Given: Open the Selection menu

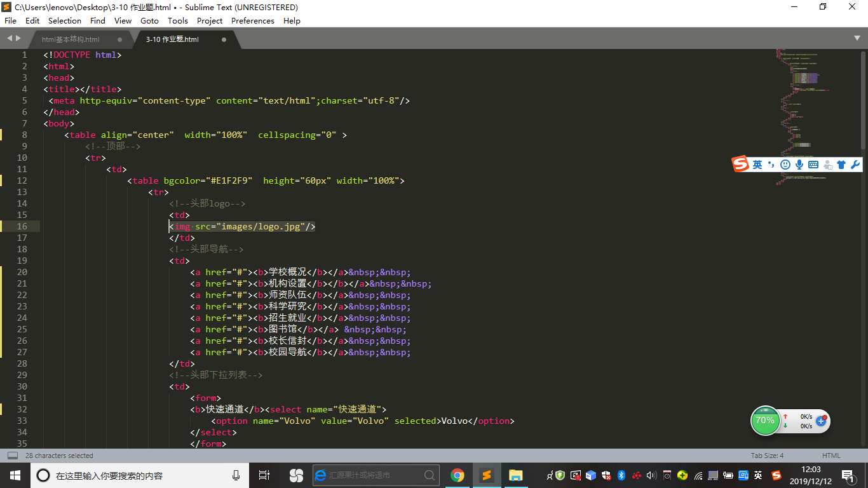Looking at the screenshot, I should point(65,20).
